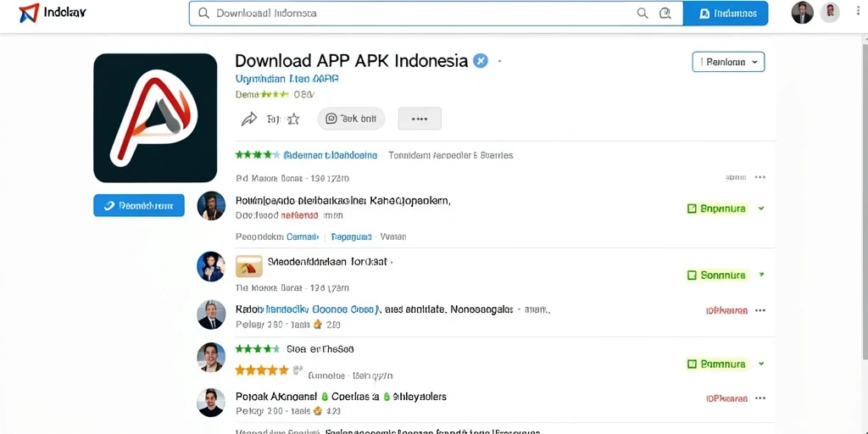Click the avatar beside the 'Rotknjoeado' review

[211, 206]
